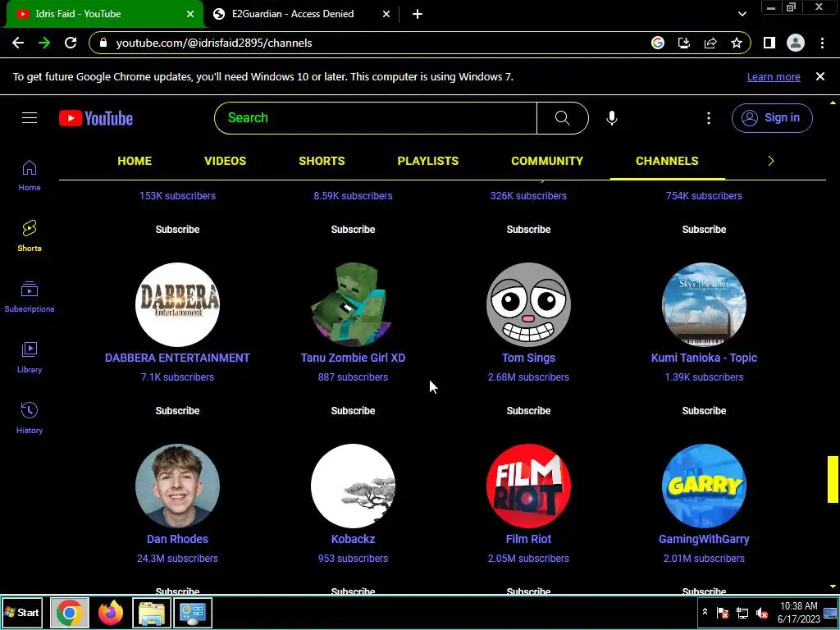Switch to the VIDEOS channel tab
Screen dimensions: 840x630
pyautogui.click(x=225, y=161)
